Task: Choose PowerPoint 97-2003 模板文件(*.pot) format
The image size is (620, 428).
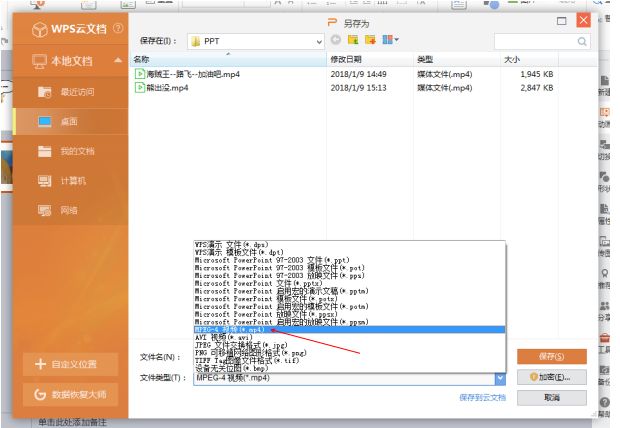Action: 350,268
